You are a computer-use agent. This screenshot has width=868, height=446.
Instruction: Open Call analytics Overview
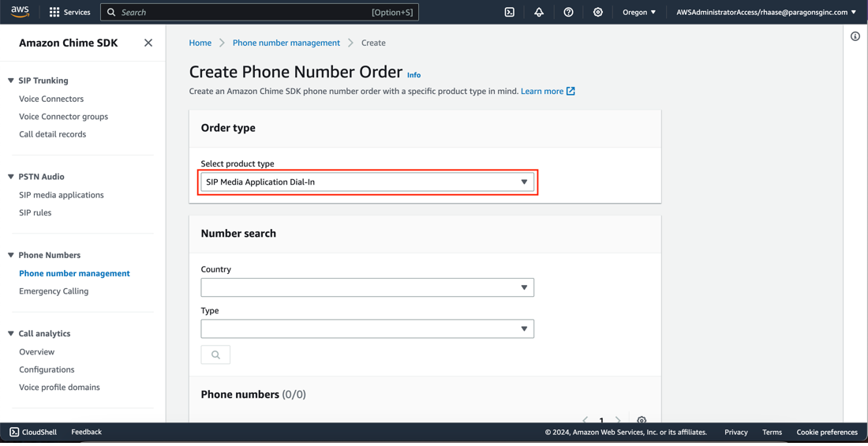36,352
